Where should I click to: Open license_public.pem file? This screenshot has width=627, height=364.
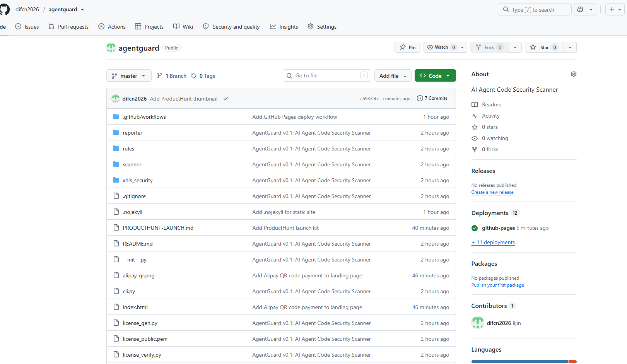click(x=145, y=339)
